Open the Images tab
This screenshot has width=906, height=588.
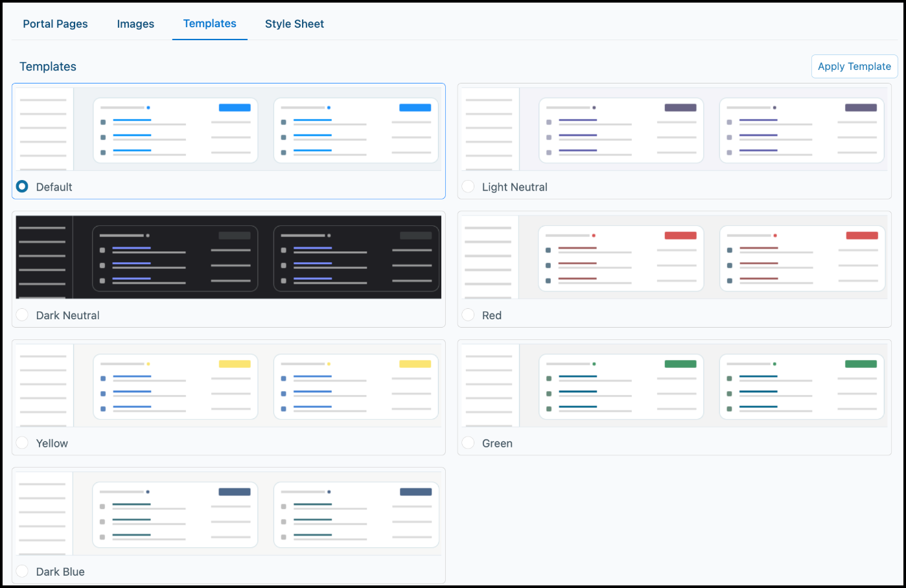click(135, 23)
